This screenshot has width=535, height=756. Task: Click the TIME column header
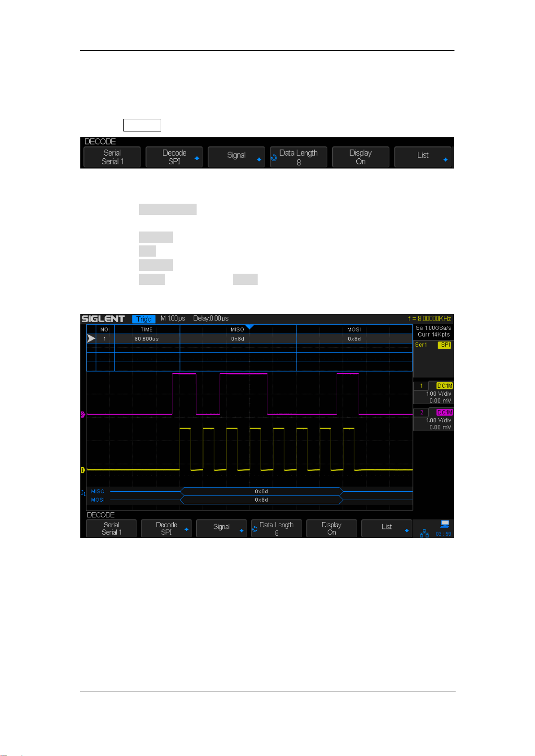tap(147, 329)
